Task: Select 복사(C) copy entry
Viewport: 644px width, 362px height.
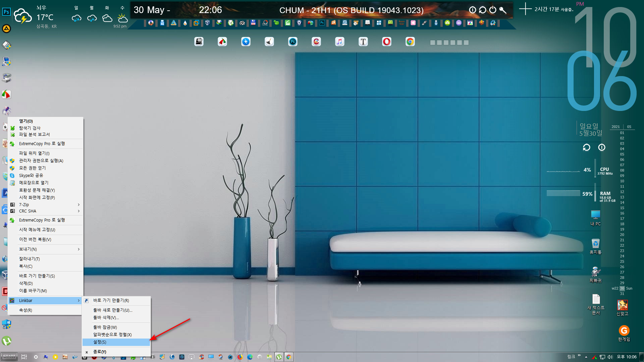Action: (x=45, y=266)
